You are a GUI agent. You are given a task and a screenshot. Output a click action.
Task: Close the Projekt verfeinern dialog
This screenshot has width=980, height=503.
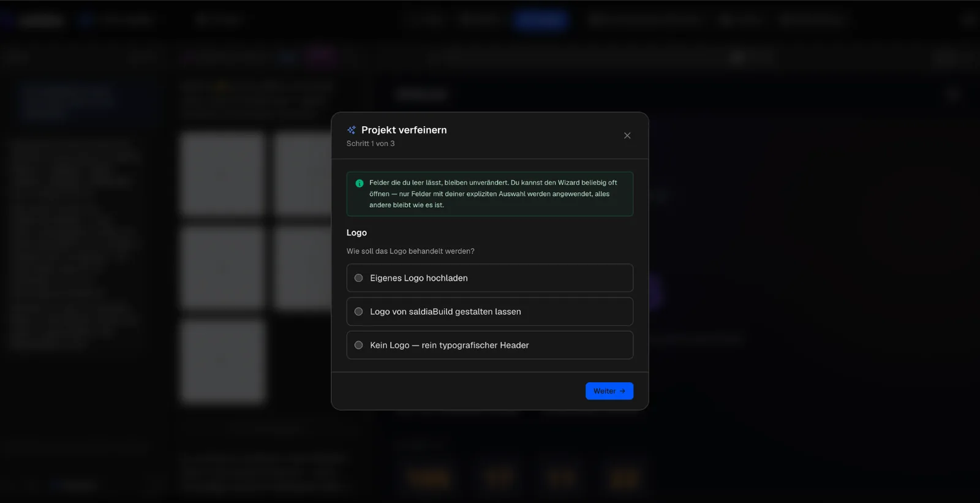[627, 135]
